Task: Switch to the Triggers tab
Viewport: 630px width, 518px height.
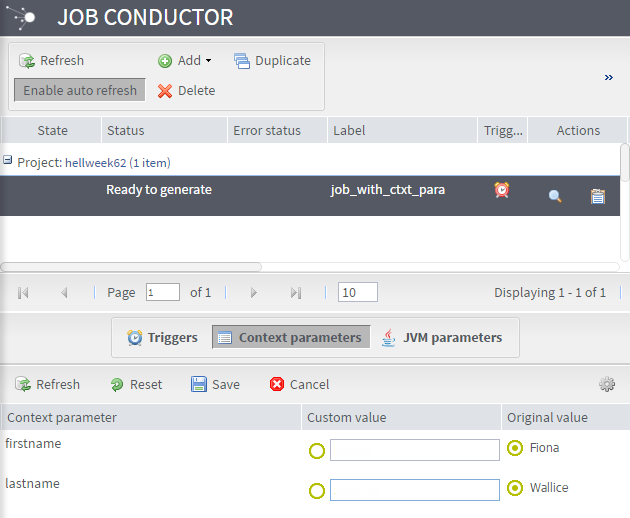Action: (x=162, y=338)
